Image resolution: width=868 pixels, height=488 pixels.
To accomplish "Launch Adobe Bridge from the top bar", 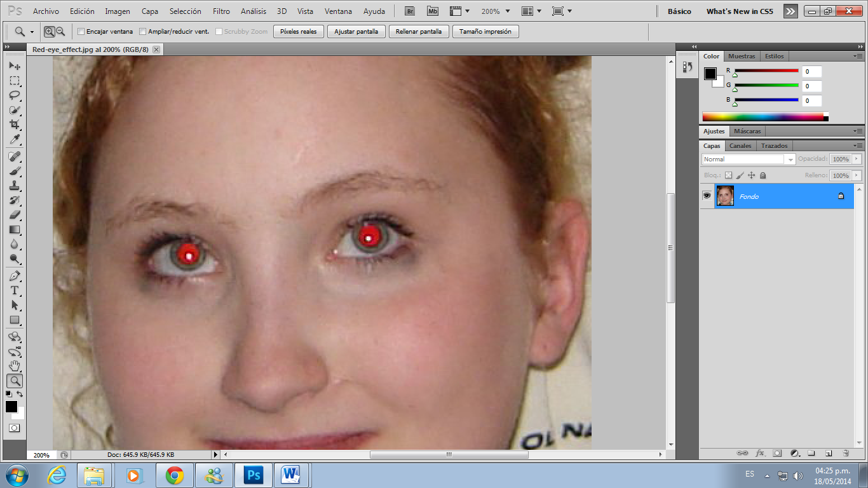I will tap(410, 11).
